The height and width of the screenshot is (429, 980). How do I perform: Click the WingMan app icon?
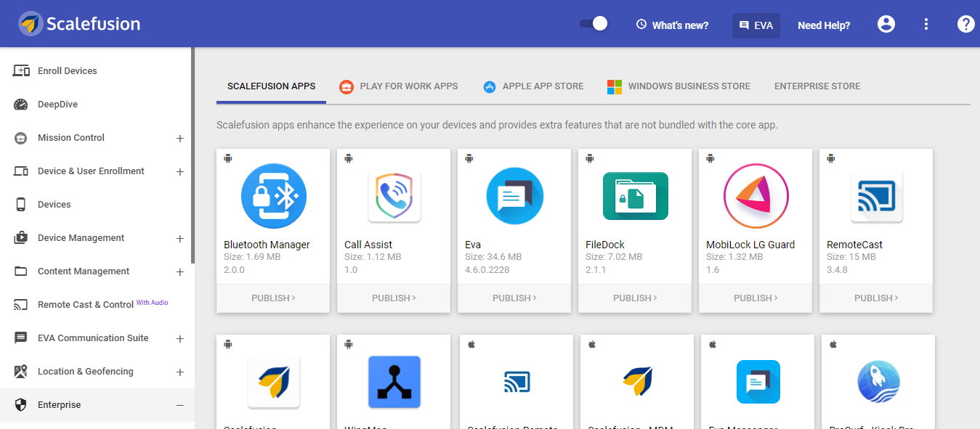coord(394,382)
